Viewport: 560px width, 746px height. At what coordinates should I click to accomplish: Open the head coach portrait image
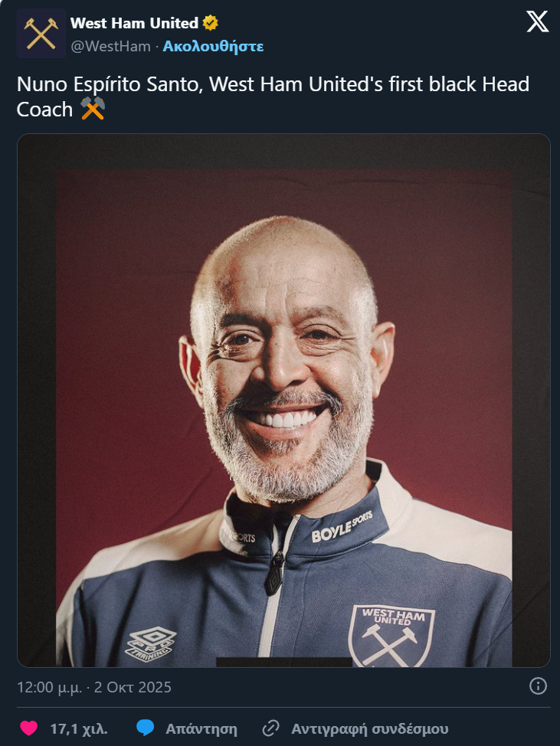(x=283, y=400)
